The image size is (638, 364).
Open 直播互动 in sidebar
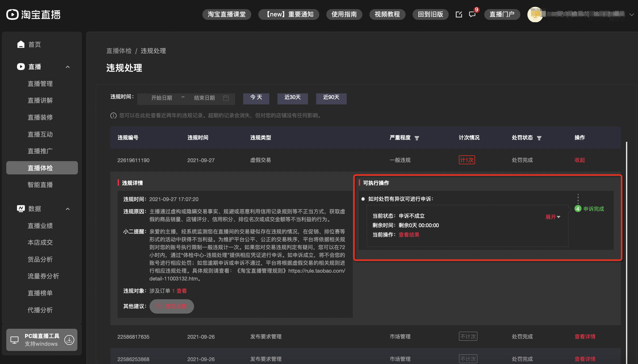coord(40,134)
